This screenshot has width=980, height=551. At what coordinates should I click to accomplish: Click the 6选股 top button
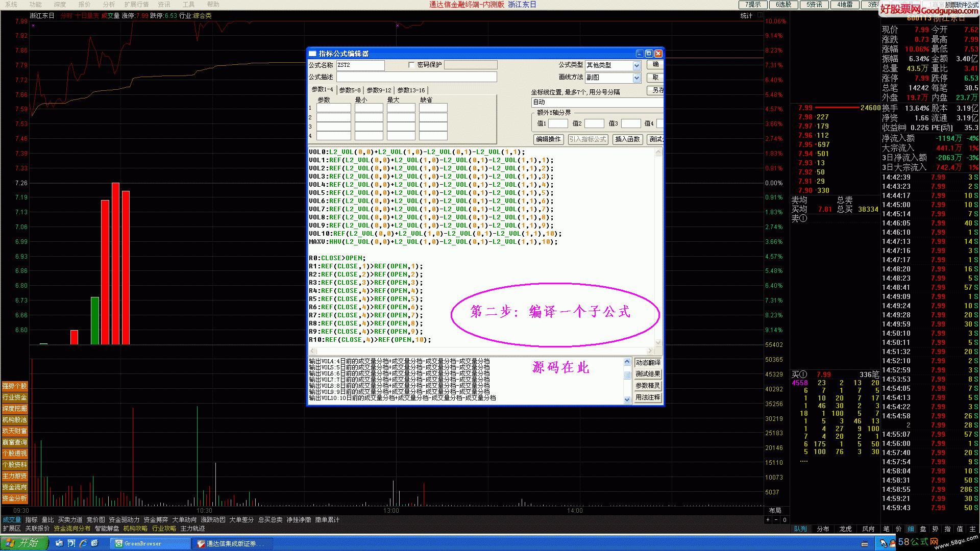[783, 5]
